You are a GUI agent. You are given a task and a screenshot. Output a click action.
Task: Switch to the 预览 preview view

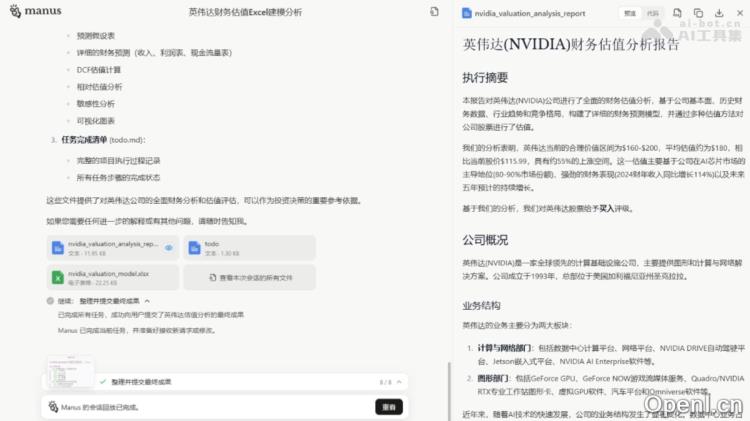630,13
